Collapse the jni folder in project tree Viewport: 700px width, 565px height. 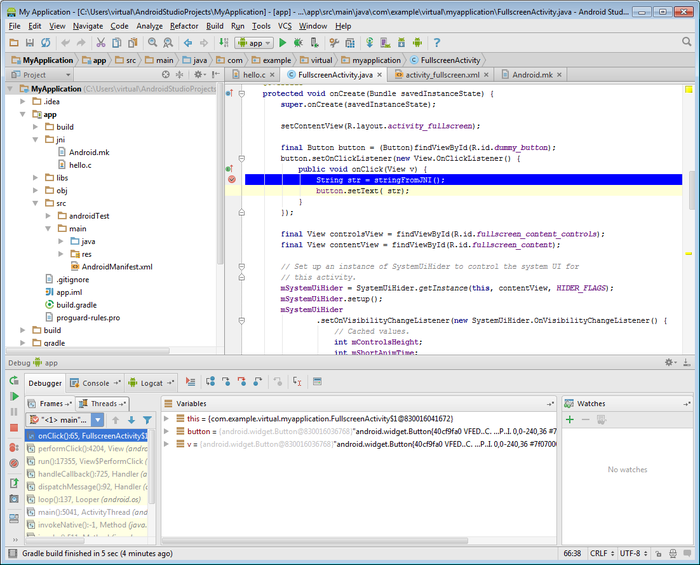pos(35,140)
